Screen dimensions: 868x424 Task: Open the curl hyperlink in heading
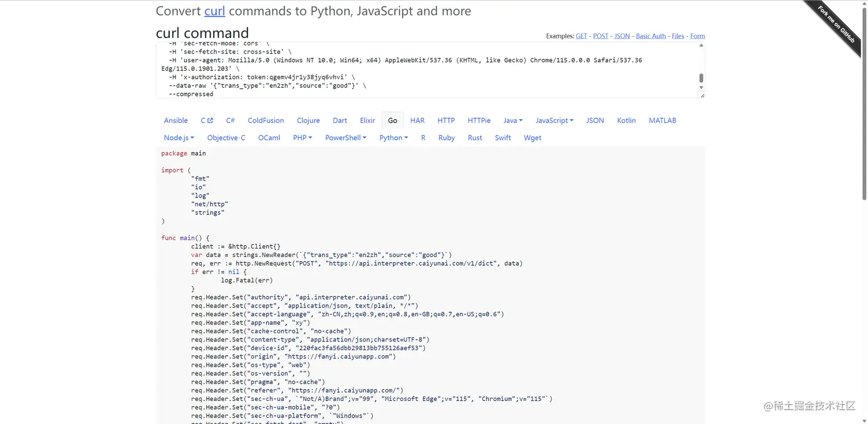(x=215, y=11)
